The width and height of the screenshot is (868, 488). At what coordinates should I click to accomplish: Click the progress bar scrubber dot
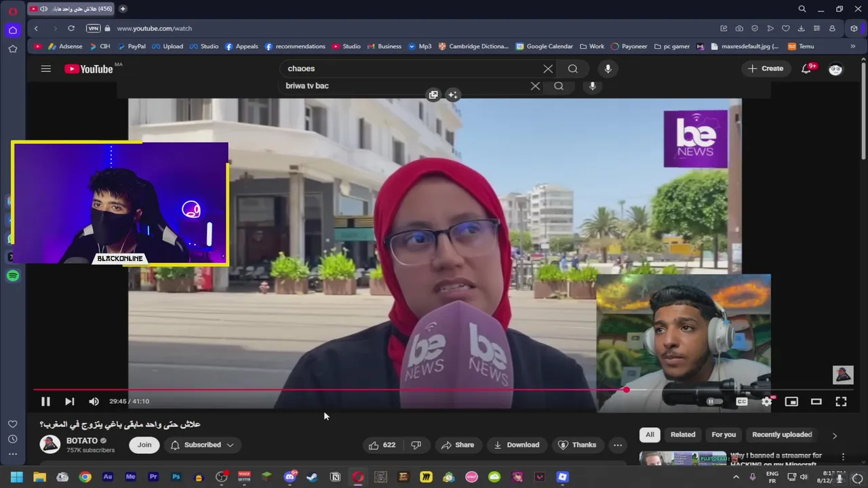coord(626,390)
